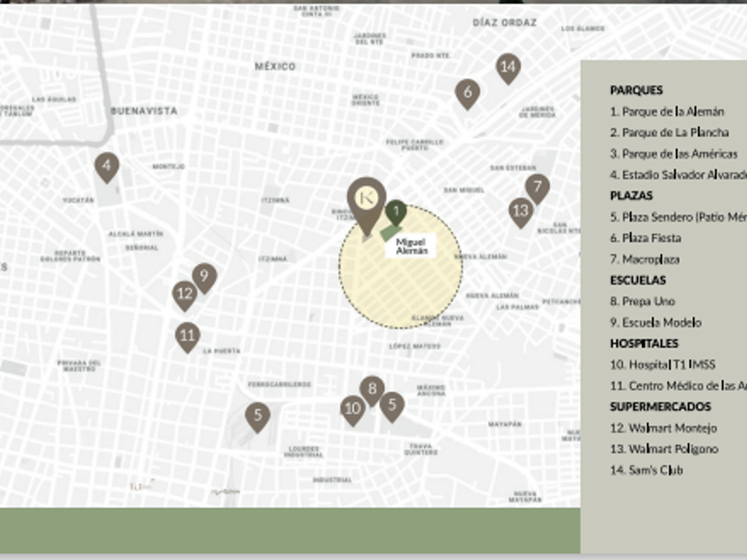Click Walmart Montejo legend entry
The width and height of the screenshot is (747, 560).
(663, 428)
